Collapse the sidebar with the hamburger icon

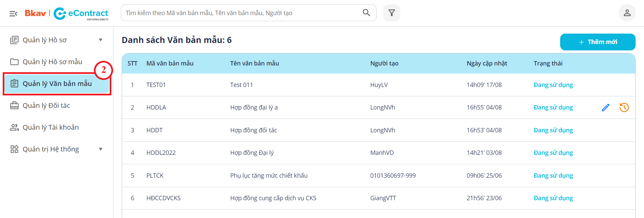coord(13,13)
